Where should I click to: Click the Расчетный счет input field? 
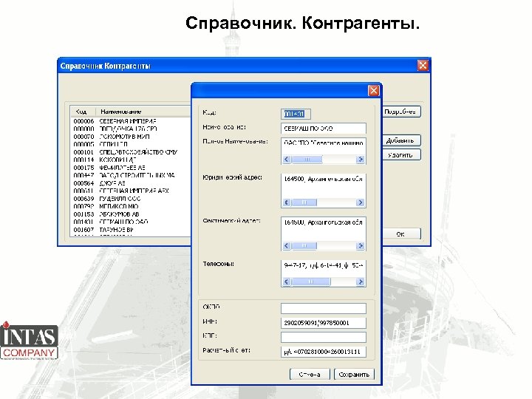(324, 352)
